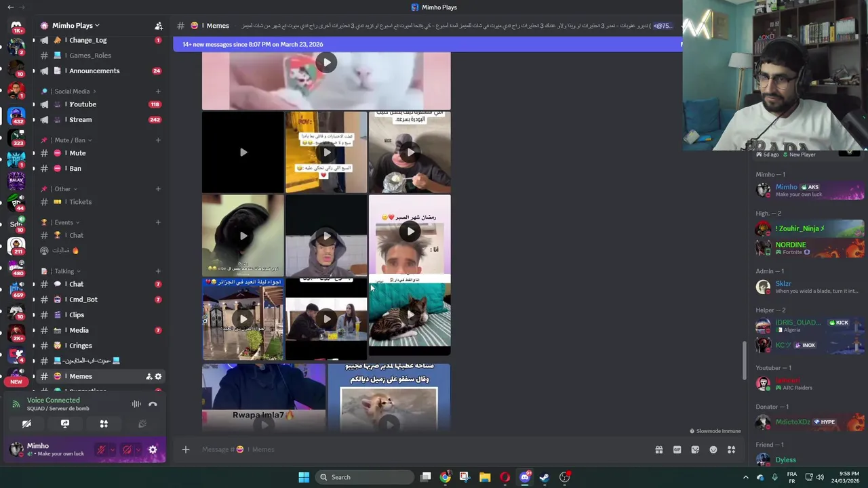Viewport: 868px width, 488px height.
Task: Share your screen in voice channel
Action: (x=65, y=424)
